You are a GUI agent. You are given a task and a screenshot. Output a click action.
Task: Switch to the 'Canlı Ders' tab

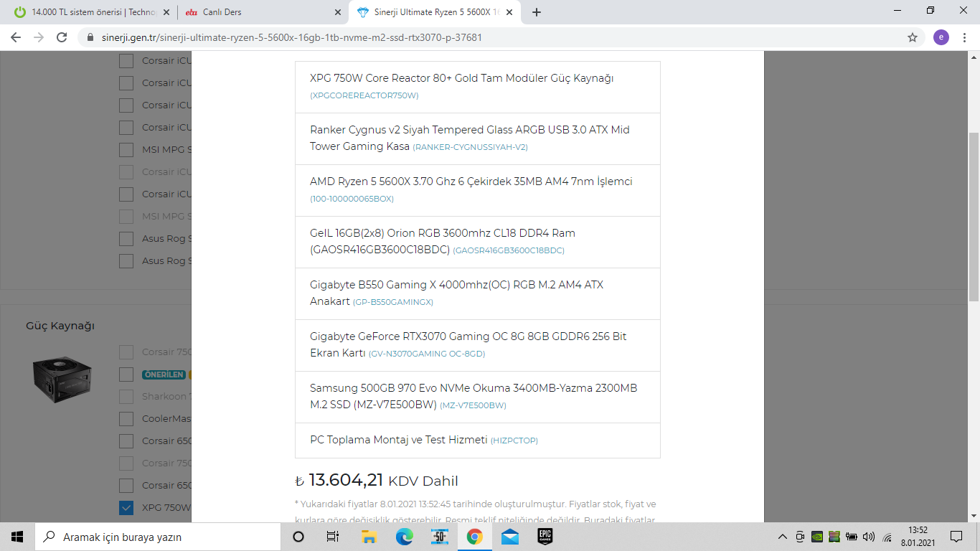coord(263,12)
